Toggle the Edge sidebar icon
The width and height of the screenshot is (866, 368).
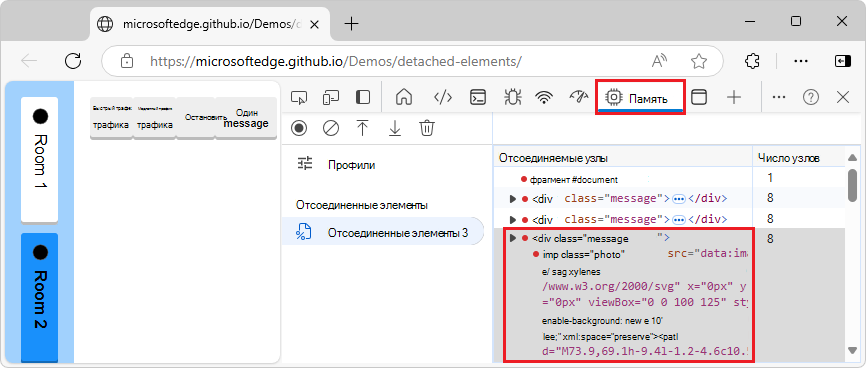(843, 61)
